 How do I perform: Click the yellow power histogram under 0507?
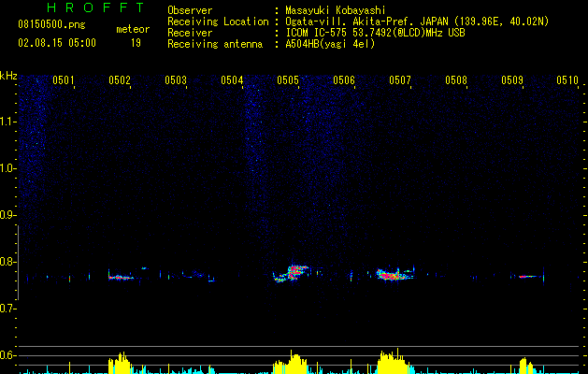point(394,361)
